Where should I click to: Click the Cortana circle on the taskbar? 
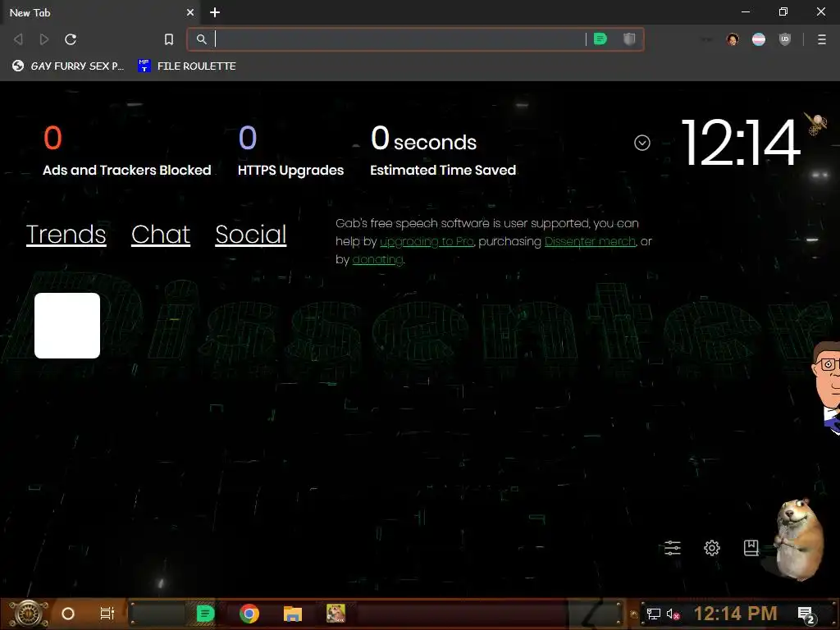click(68, 614)
